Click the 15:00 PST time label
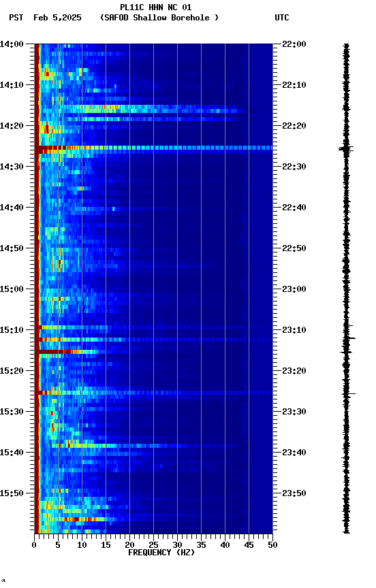Screen dimensions: 376x588 coord(12,289)
